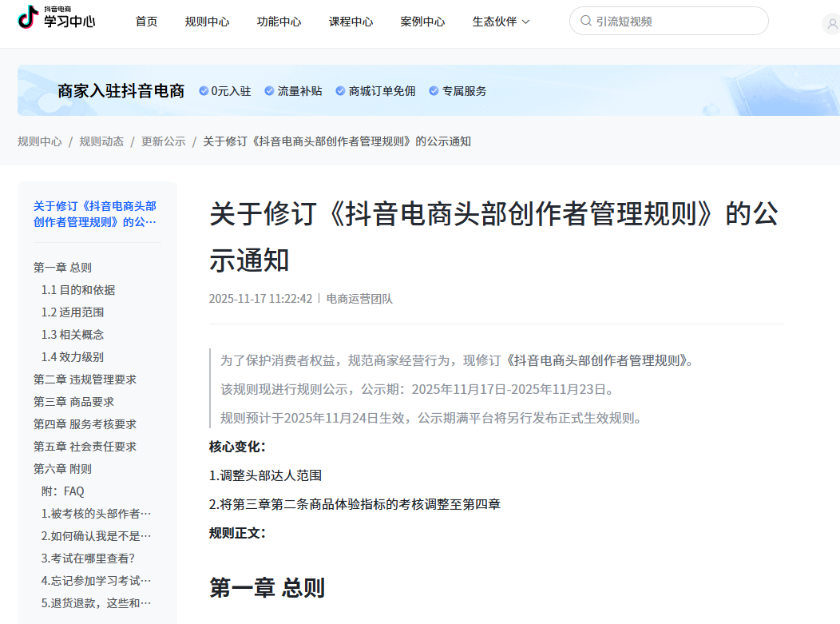Jump to 1.2 适用范围 section

tap(73, 312)
